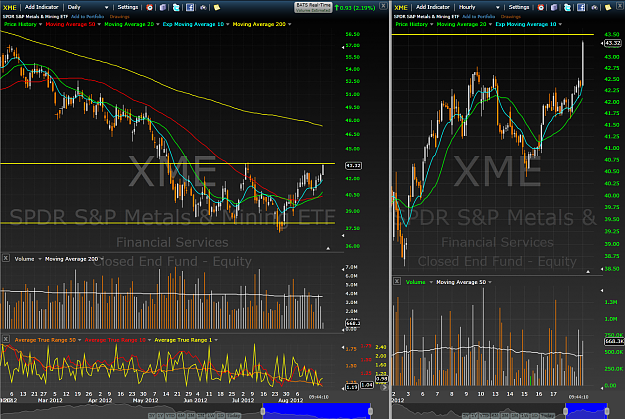Image resolution: width=625 pixels, height=419 pixels.
Task: Remove the Hourly Volume panel with its X
Action: coord(397,281)
